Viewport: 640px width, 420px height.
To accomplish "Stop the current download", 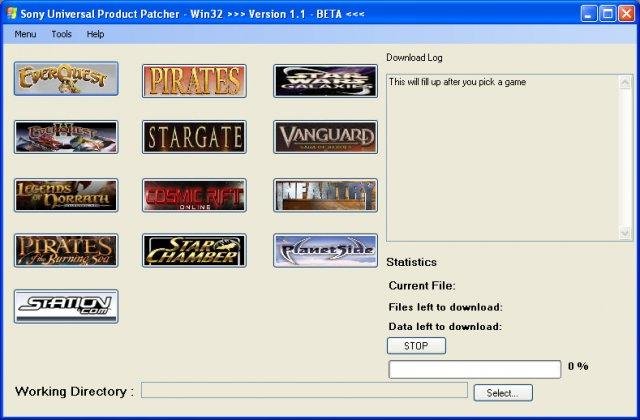I will 416,346.
